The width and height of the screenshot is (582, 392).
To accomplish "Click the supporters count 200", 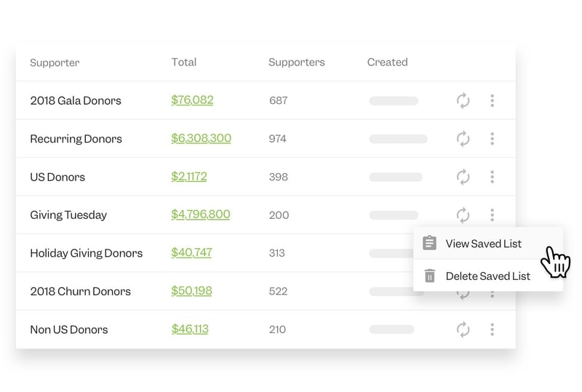I will tap(279, 215).
